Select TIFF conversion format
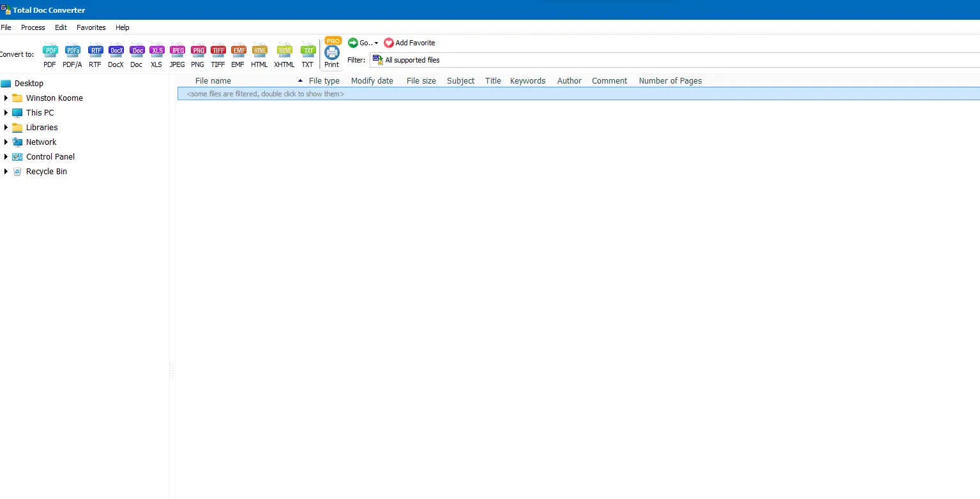 tap(218, 54)
